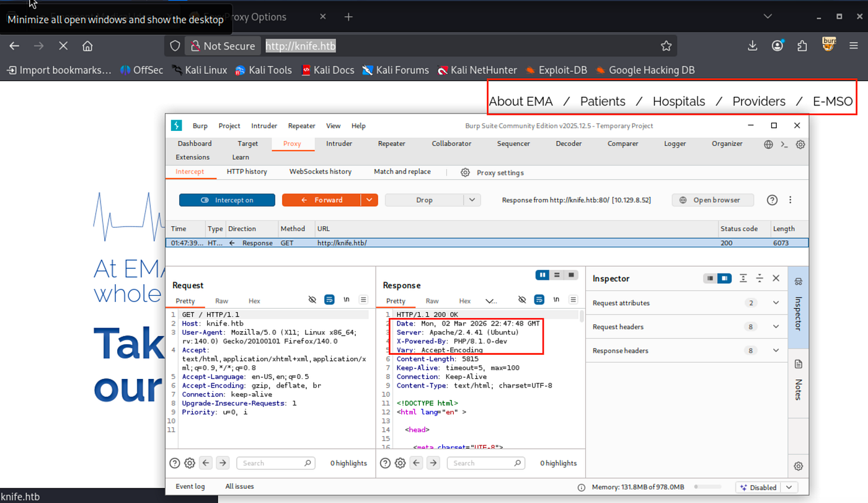868x503 pixels.
Task: Switch to side-by-side request/response layout
Action: (543, 275)
